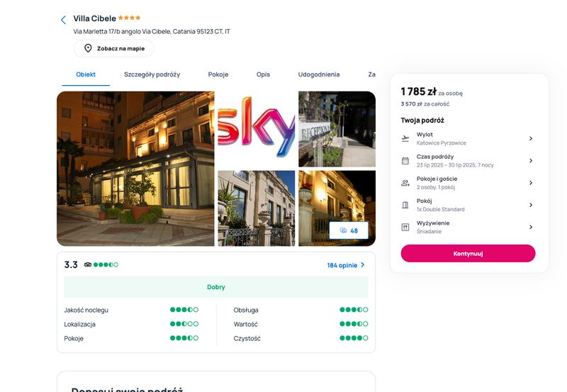
Task: Switch to Udogodnienia tab
Action: [x=319, y=74]
